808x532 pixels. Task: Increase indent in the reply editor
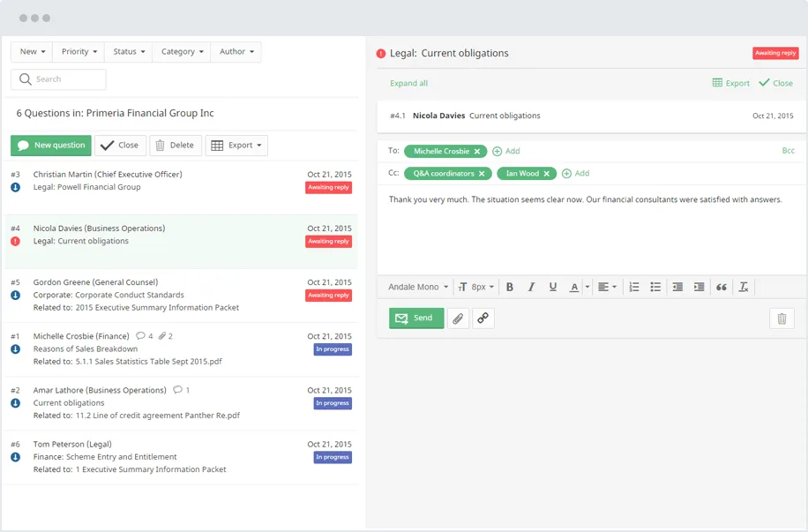[699, 286]
